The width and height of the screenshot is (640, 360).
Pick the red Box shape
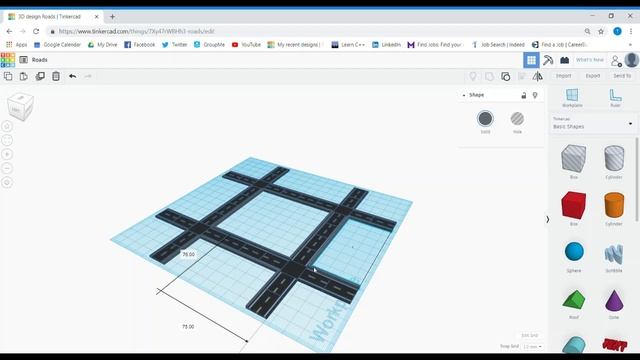pyautogui.click(x=573, y=205)
